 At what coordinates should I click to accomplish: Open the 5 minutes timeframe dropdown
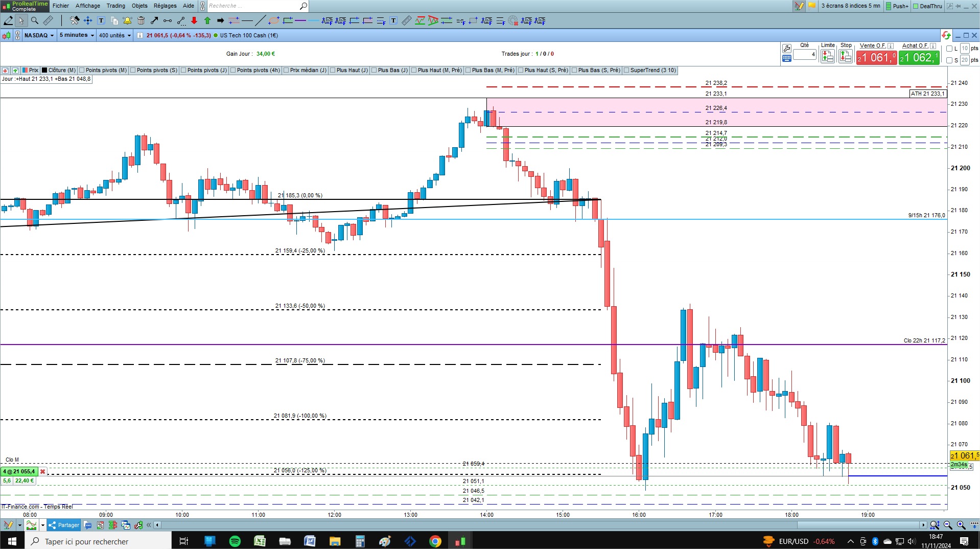pos(77,35)
